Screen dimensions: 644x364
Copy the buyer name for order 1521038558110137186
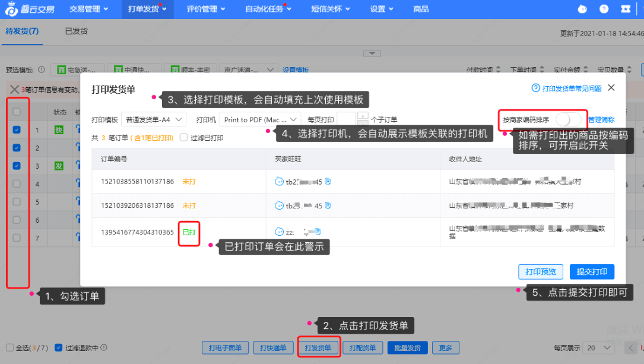tap(328, 181)
